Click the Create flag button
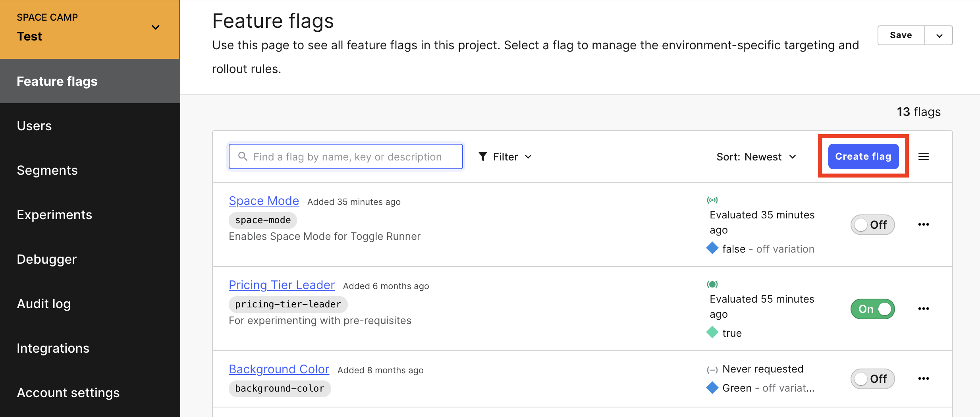980x417 pixels. [x=863, y=156]
